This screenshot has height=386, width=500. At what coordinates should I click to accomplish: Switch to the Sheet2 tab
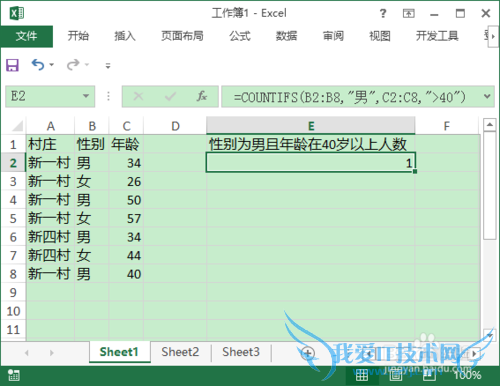pyautogui.click(x=180, y=352)
